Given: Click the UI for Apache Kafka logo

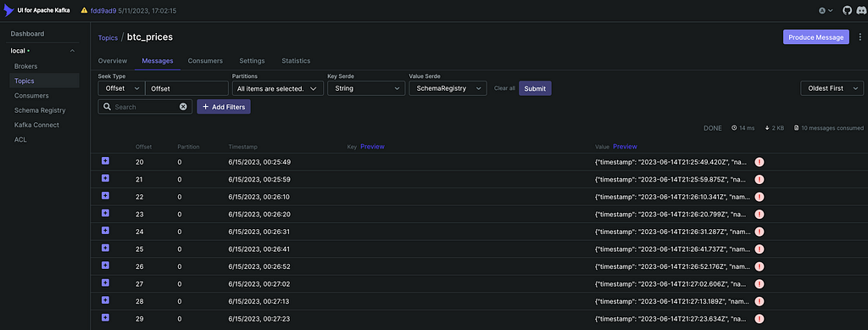Looking at the screenshot, I should tap(37, 10).
